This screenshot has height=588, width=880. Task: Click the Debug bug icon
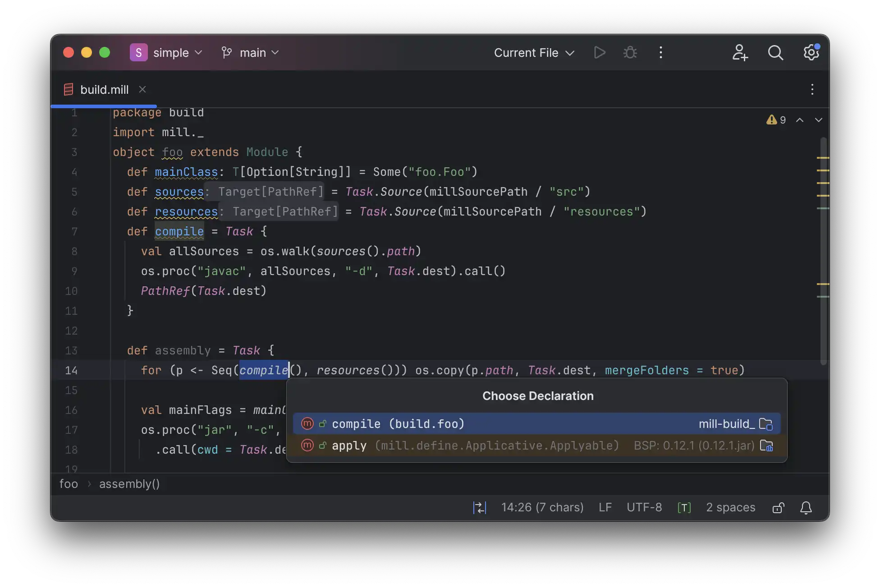630,53
